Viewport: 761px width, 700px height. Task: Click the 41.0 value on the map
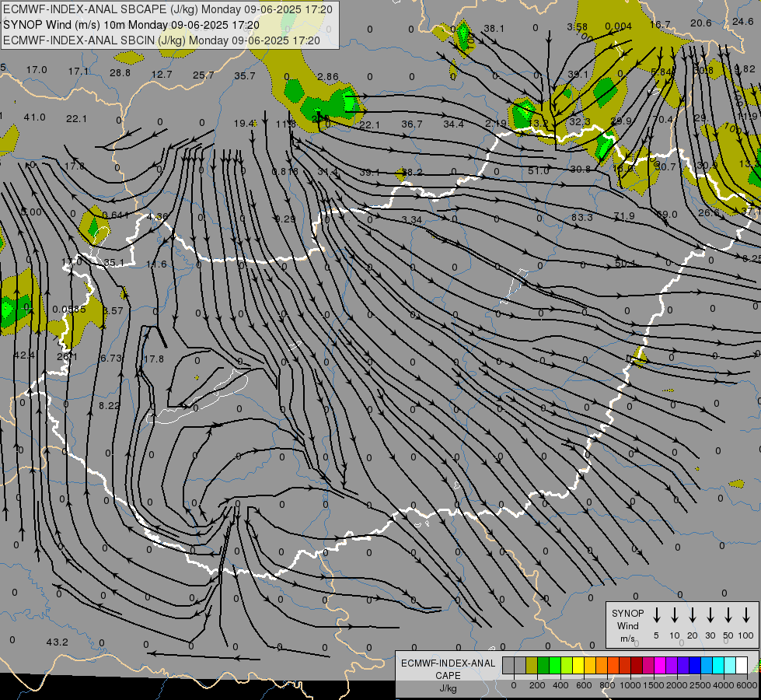(x=35, y=117)
